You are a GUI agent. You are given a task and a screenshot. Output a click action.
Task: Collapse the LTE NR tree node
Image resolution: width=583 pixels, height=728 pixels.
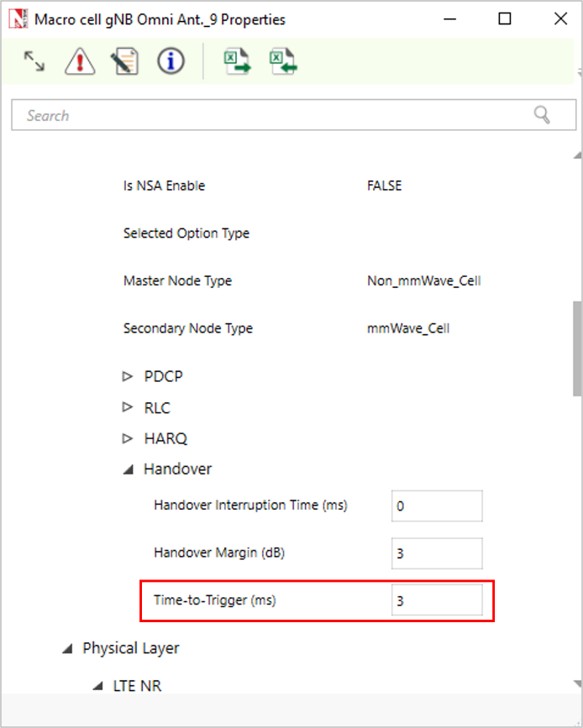click(x=97, y=687)
